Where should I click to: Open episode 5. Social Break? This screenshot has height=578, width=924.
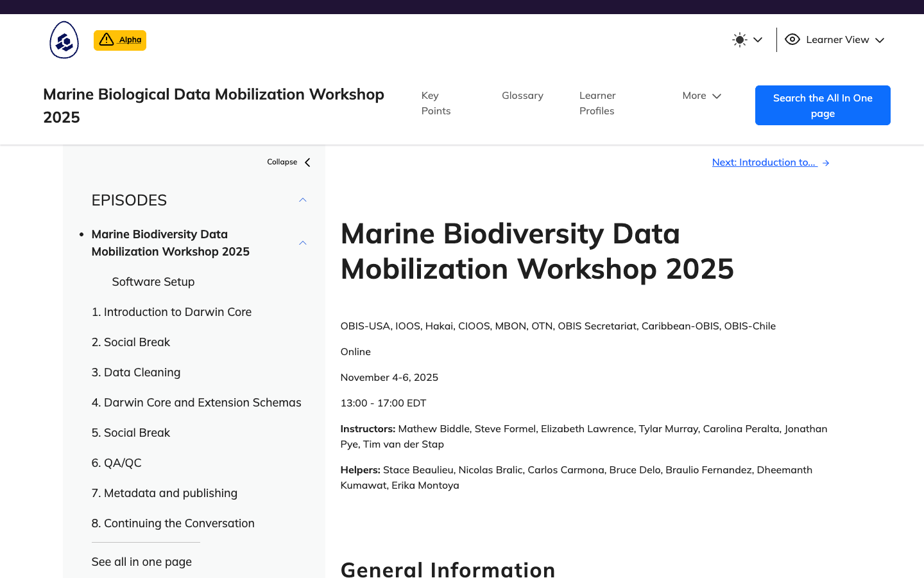tap(131, 433)
